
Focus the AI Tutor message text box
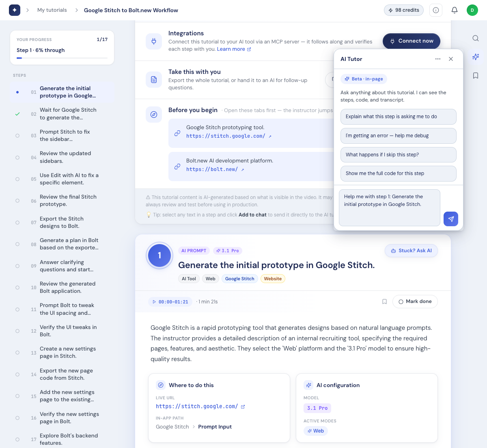(x=390, y=208)
